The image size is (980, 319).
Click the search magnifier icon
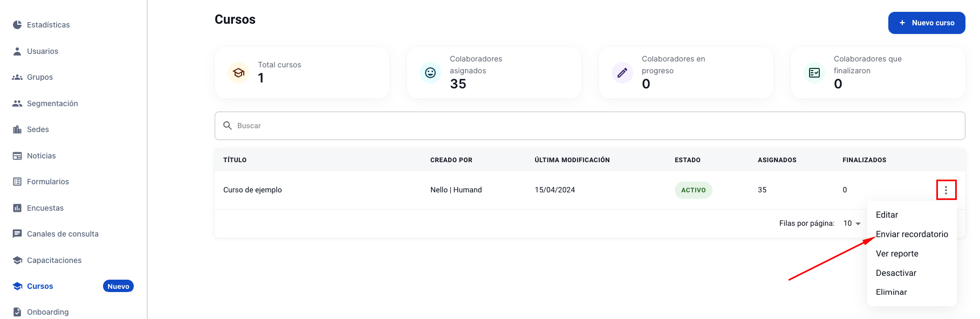(228, 126)
